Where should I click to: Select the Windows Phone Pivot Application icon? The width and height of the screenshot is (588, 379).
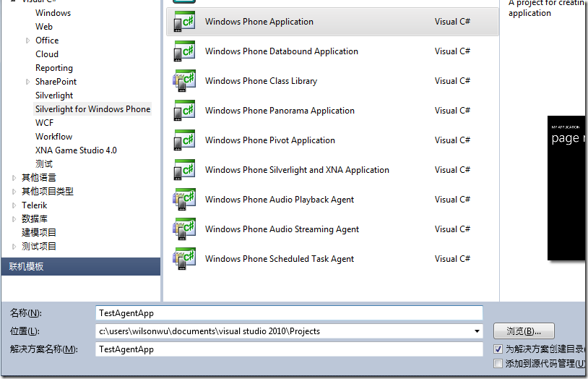click(x=184, y=140)
